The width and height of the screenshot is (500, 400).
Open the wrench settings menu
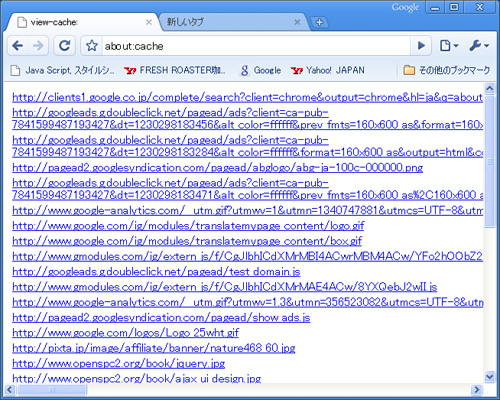tap(479, 45)
